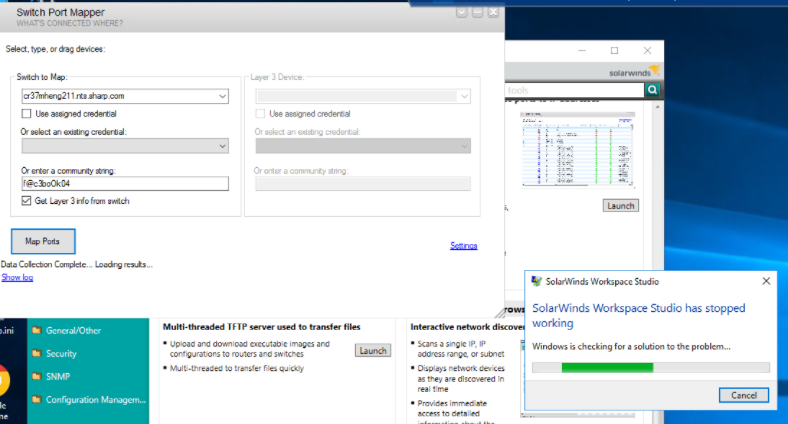Click the tools search field
This screenshot has width=788, height=424.
574,90
